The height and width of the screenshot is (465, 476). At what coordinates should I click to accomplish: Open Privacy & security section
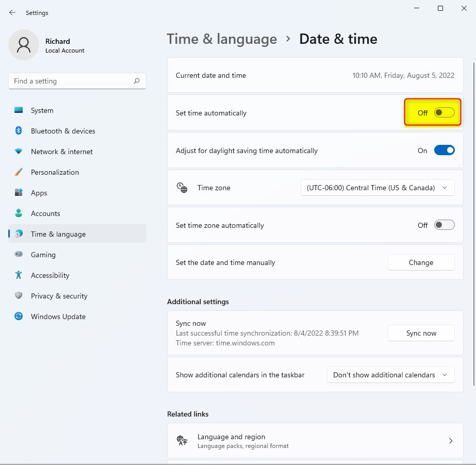77,296
